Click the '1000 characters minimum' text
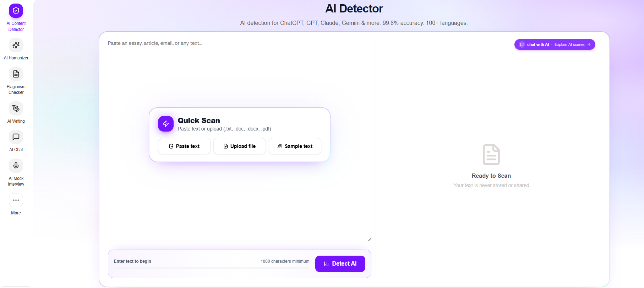 285,261
